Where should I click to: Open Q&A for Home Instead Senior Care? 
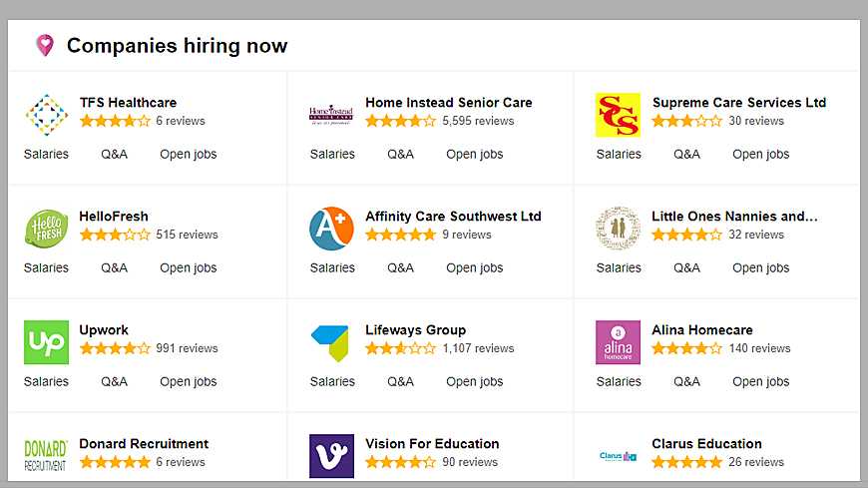tap(400, 155)
